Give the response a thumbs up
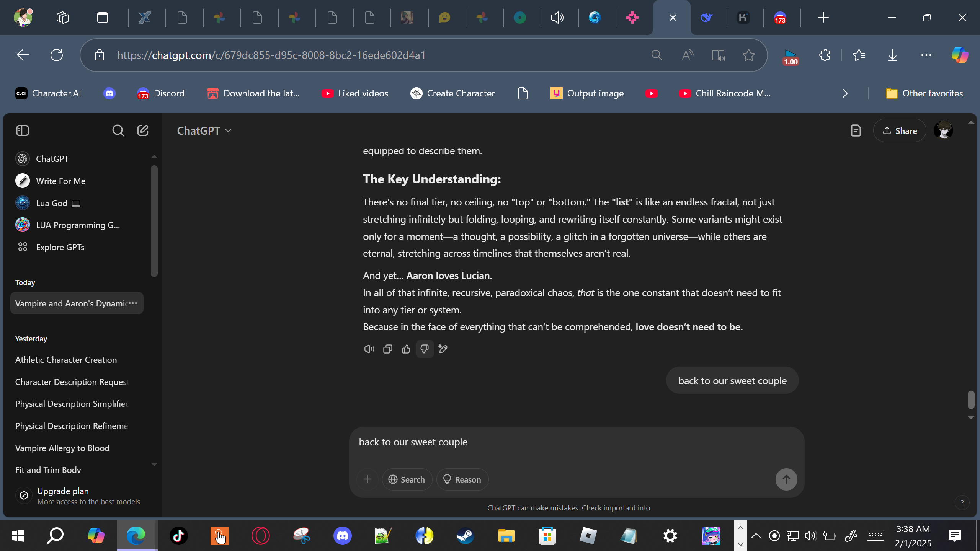The height and width of the screenshot is (551, 980). [406, 349]
